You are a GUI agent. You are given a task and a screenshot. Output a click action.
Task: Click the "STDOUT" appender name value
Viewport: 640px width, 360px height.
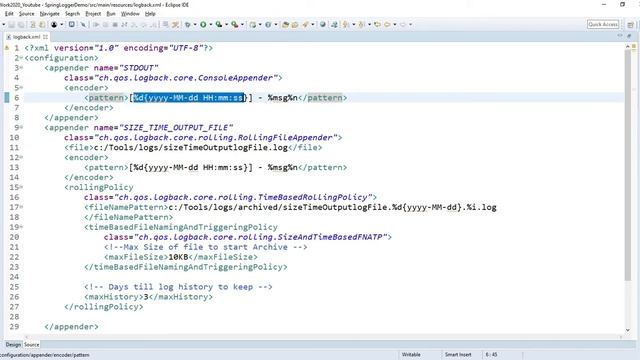pos(138,68)
